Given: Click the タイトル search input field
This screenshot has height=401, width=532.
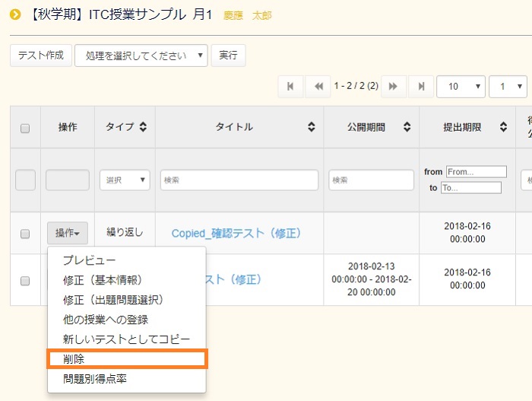Looking at the screenshot, I should (239, 180).
